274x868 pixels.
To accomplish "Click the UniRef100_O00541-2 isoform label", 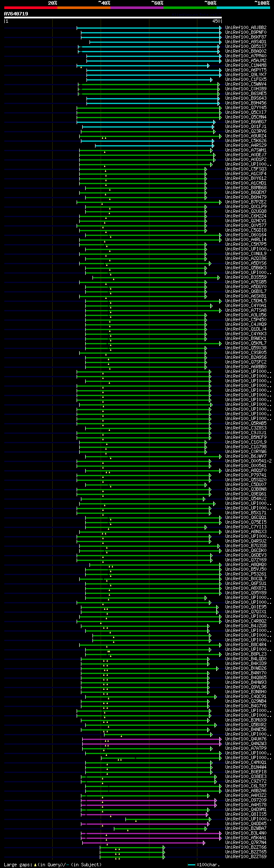I will coord(248,461).
